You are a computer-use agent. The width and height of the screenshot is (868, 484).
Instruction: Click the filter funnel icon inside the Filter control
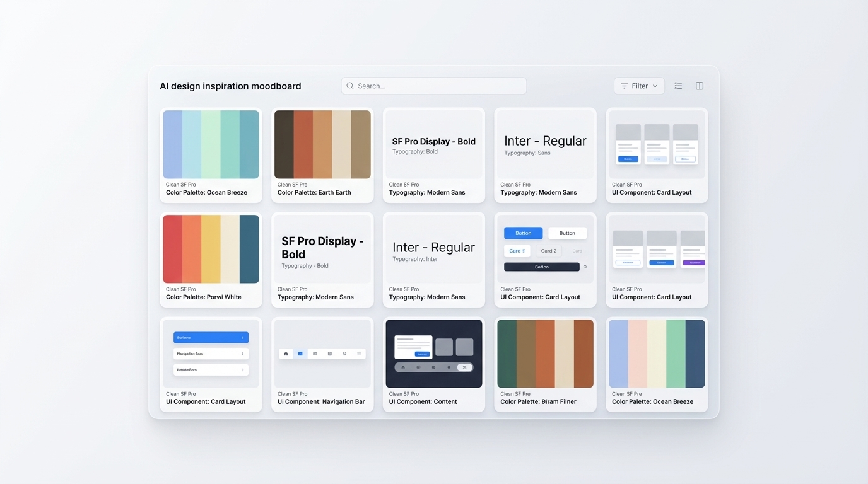tap(625, 86)
